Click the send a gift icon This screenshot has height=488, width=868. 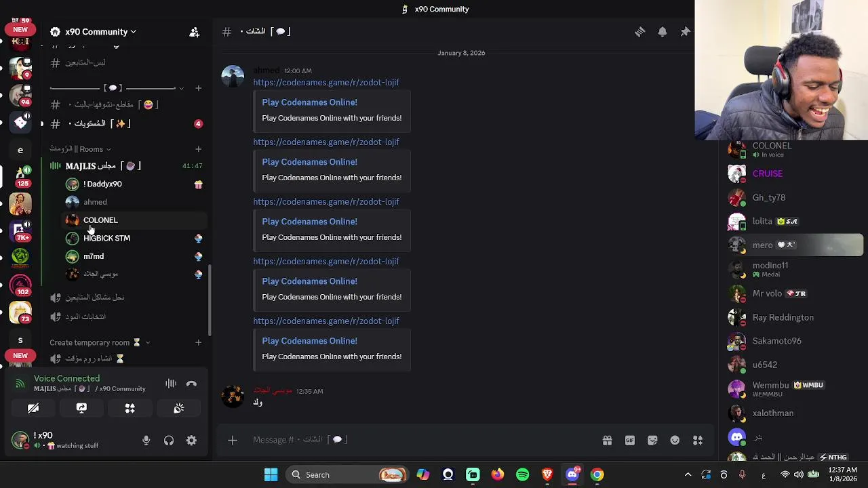(607, 441)
